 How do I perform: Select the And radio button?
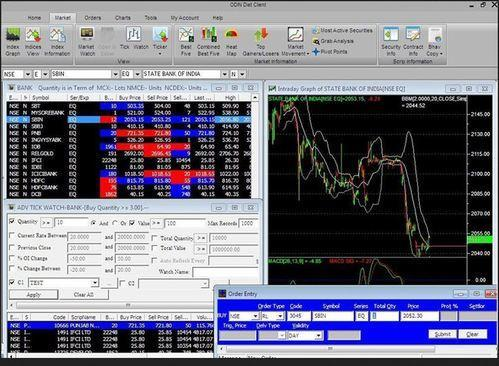click(x=93, y=223)
